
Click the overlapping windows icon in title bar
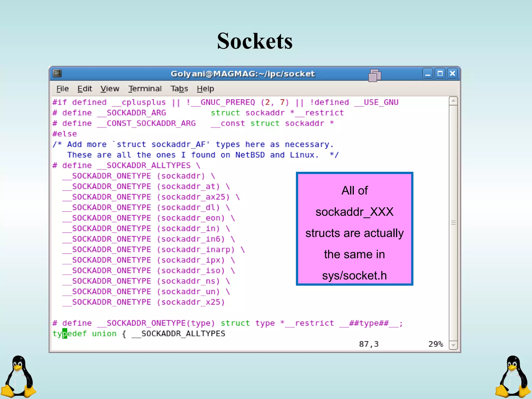(x=375, y=76)
